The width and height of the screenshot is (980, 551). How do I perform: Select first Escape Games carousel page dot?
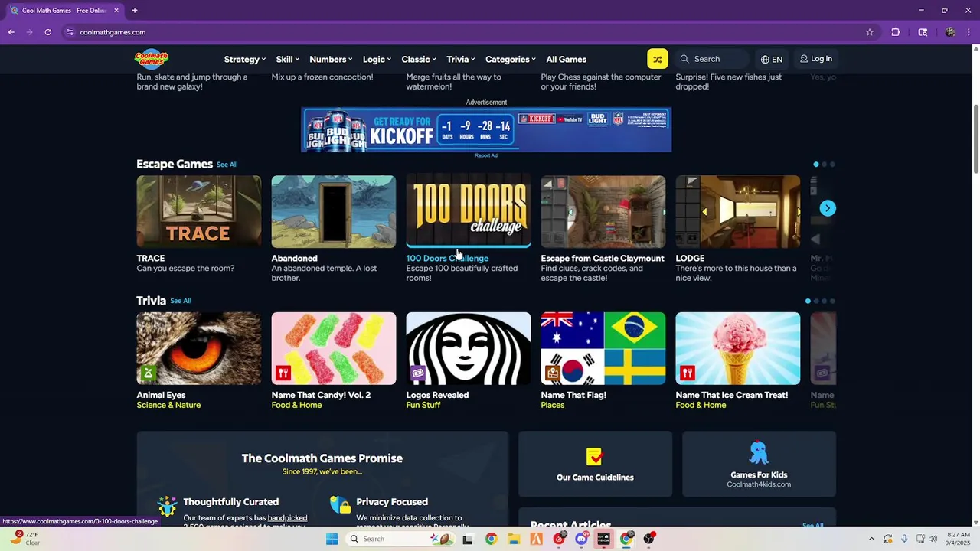[816, 165]
